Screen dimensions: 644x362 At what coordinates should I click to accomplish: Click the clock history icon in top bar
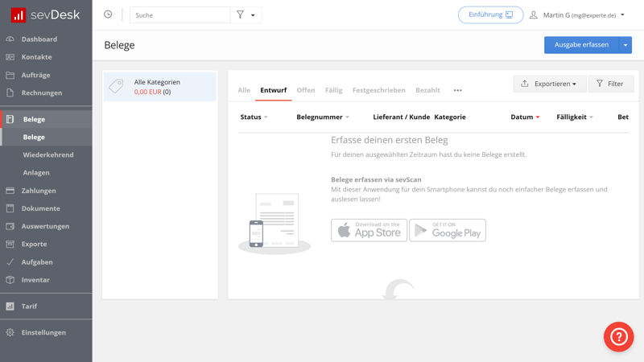[x=108, y=14]
